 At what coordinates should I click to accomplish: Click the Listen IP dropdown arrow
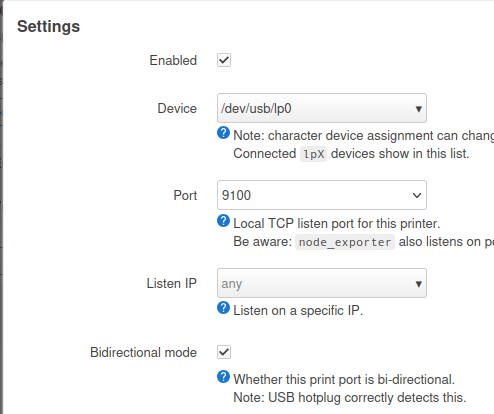[x=419, y=284]
